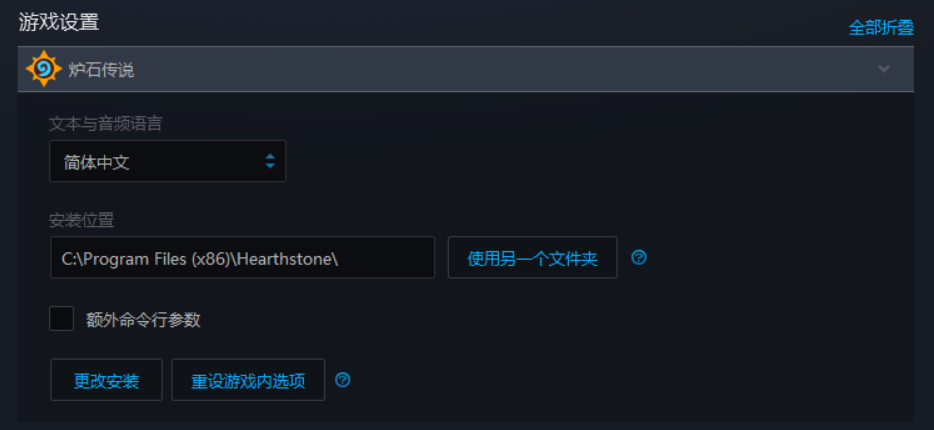The width and height of the screenshot is (934, 430).
Task: Enable the 额外命令行参数 checkbox
Action: point(61,319)
